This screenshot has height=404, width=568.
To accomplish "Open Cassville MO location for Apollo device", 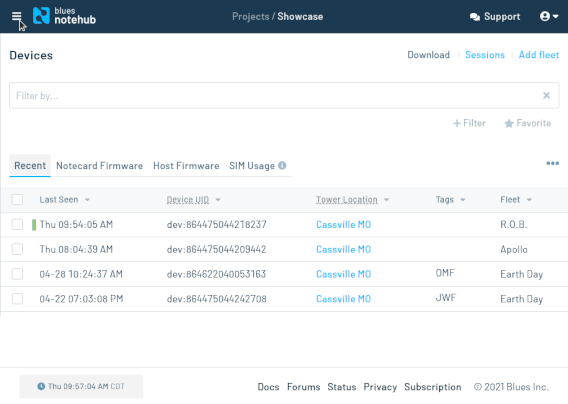I will click(343, 249).
